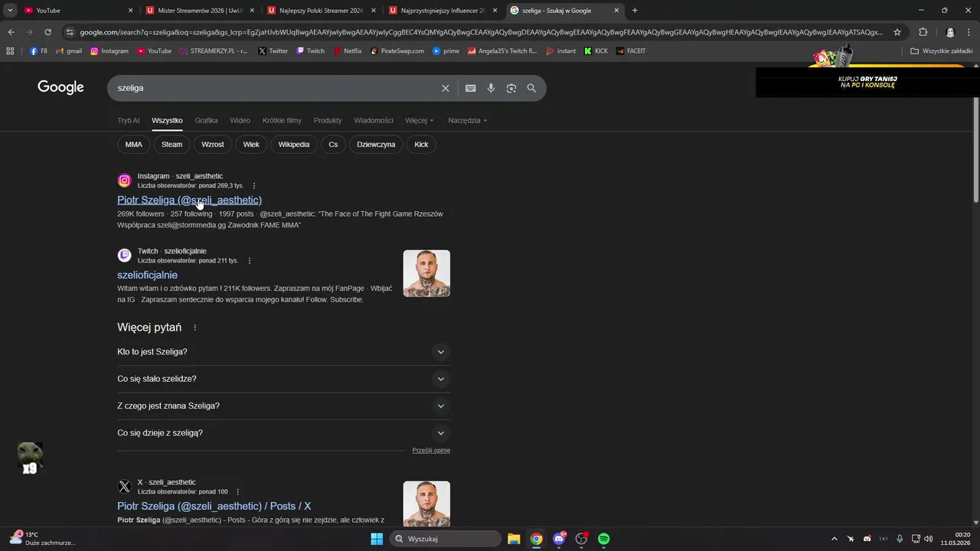This screenshot has width=980, height=551.
Task: Open the Chrome three-dot menu
Action: 969,32
